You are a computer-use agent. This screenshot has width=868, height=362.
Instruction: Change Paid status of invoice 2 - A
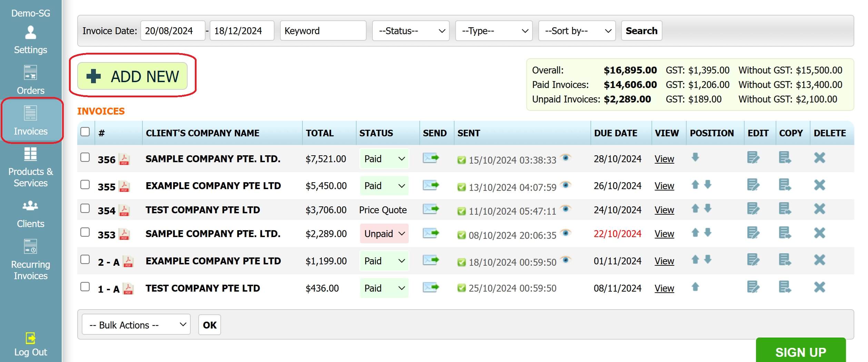(x=384, y=261)
